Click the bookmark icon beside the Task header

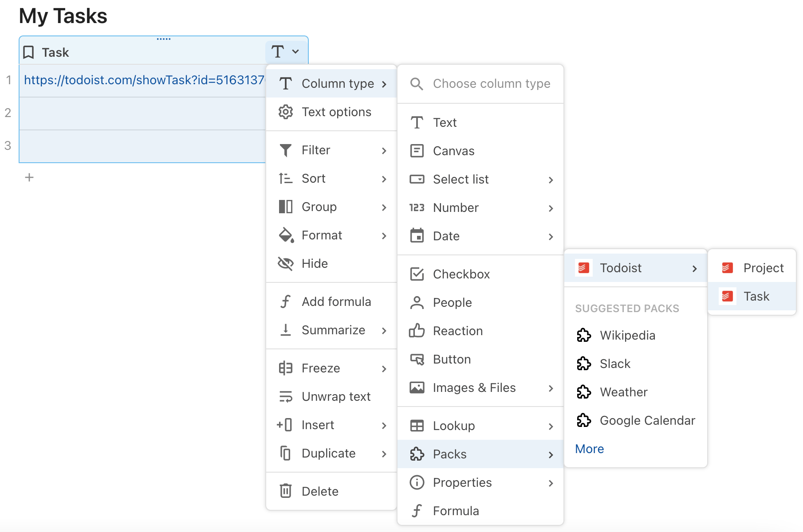[x=28, y=52]
